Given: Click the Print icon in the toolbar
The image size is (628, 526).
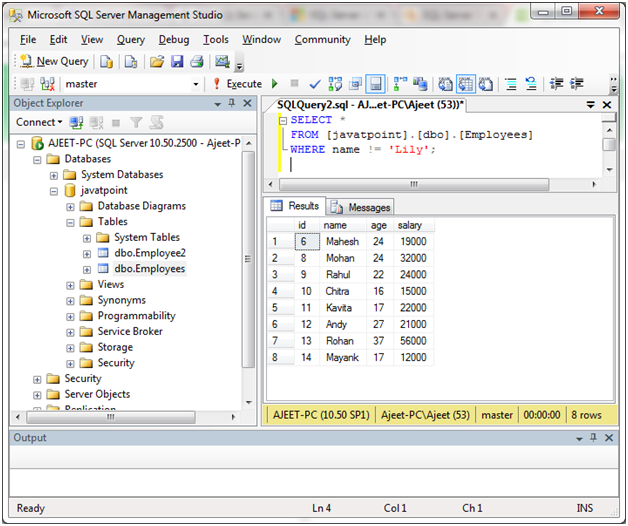Looking at the screenshot, I should pos(197,62).
